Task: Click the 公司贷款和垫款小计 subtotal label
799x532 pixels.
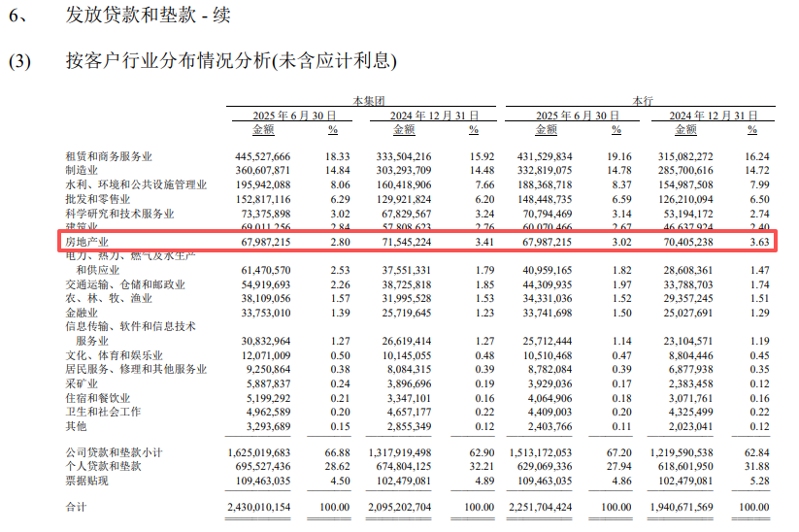Action: tap(114, 452)
